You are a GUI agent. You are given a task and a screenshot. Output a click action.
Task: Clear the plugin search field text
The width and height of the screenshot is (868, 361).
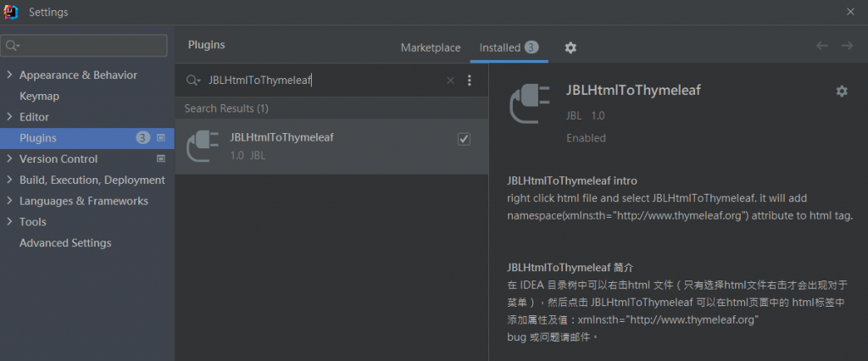tap(450, 81)
